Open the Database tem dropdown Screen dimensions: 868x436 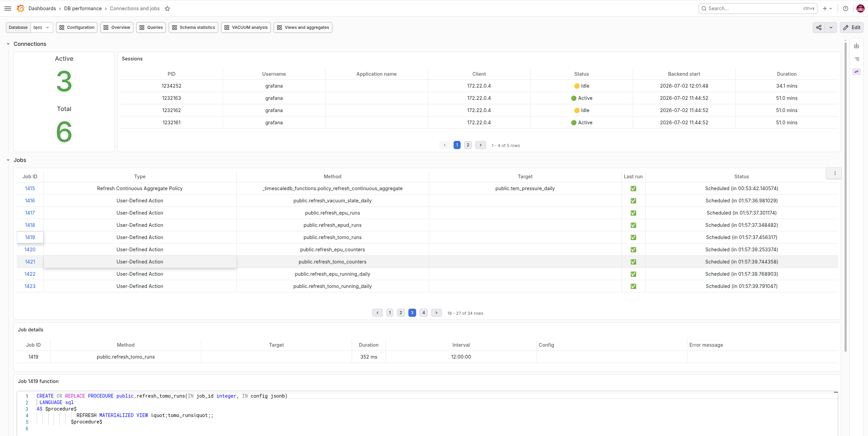click(41, 28)
